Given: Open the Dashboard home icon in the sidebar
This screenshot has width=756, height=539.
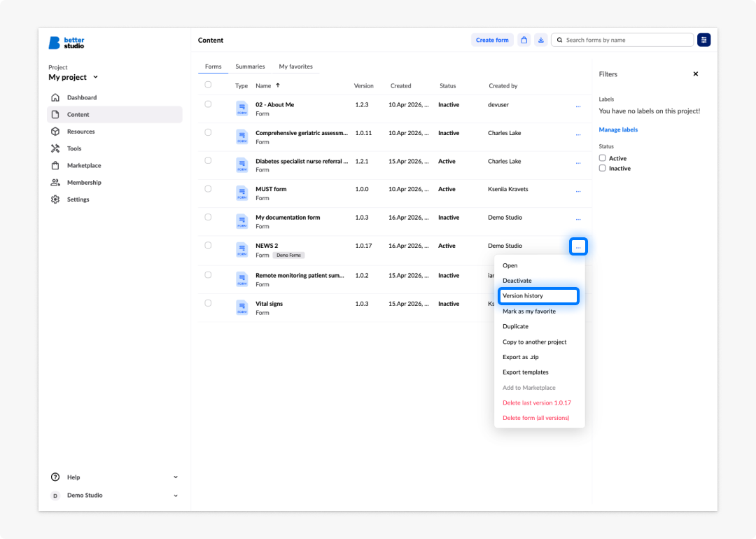Looking at the screenshot, I should click(x=55, y=97).
